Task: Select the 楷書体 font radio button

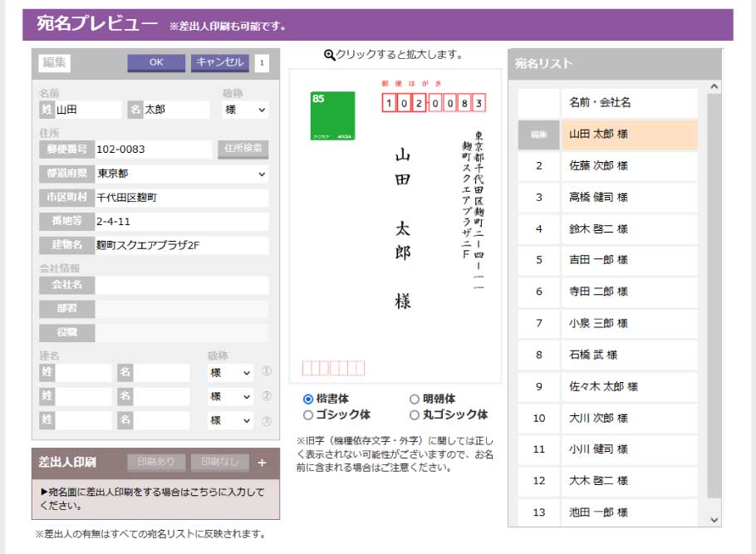Action: click(308, 399)
